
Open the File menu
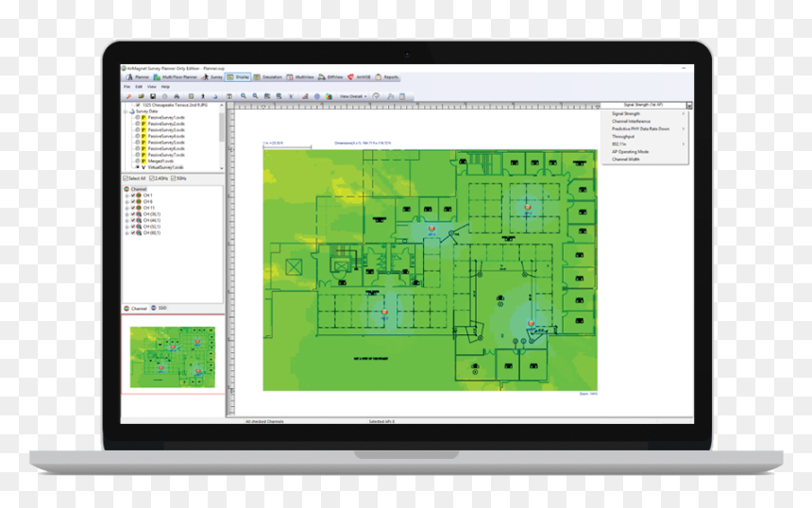pos(127,87)
